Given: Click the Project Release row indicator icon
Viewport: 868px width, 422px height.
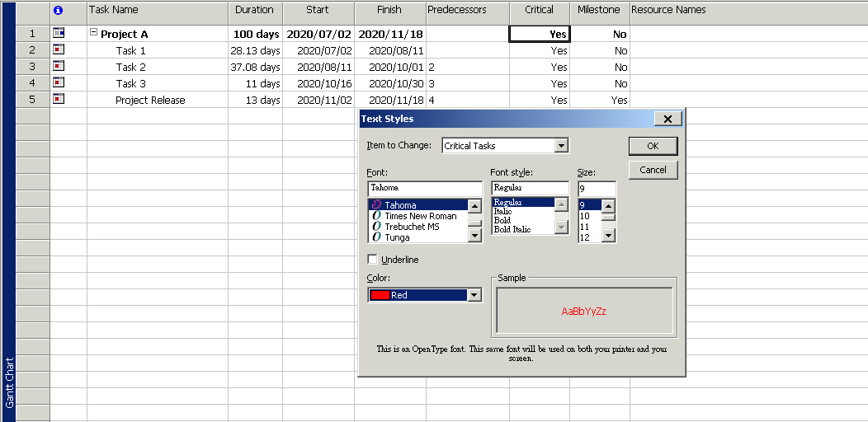Looking at the screenshot, I should pyautogui.click(x=58, y=100).
